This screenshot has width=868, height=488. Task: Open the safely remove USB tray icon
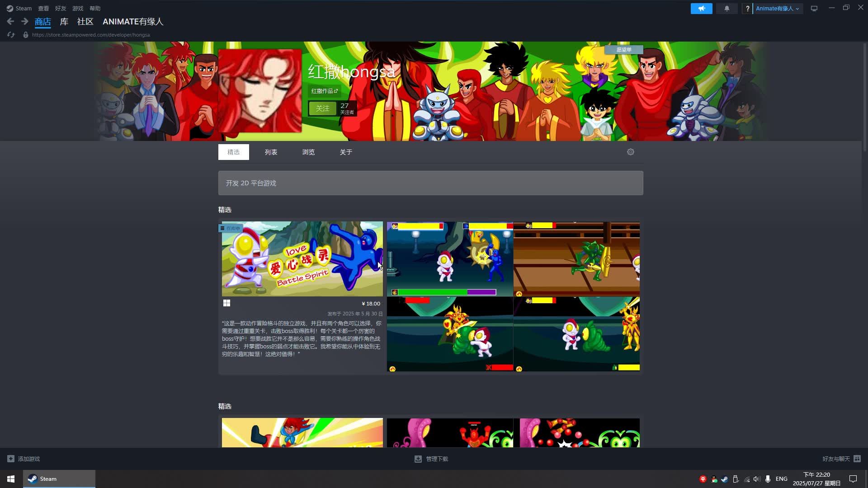point(736,479)
